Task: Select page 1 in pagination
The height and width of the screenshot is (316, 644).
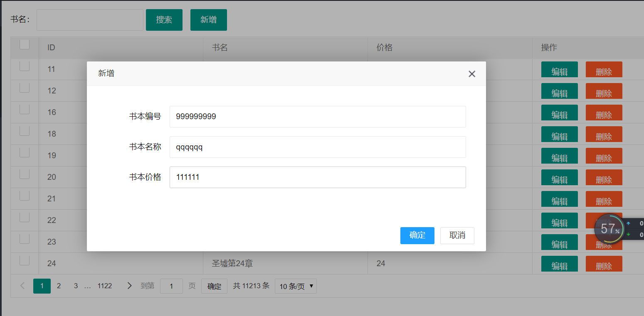Action: pos(42,286)
